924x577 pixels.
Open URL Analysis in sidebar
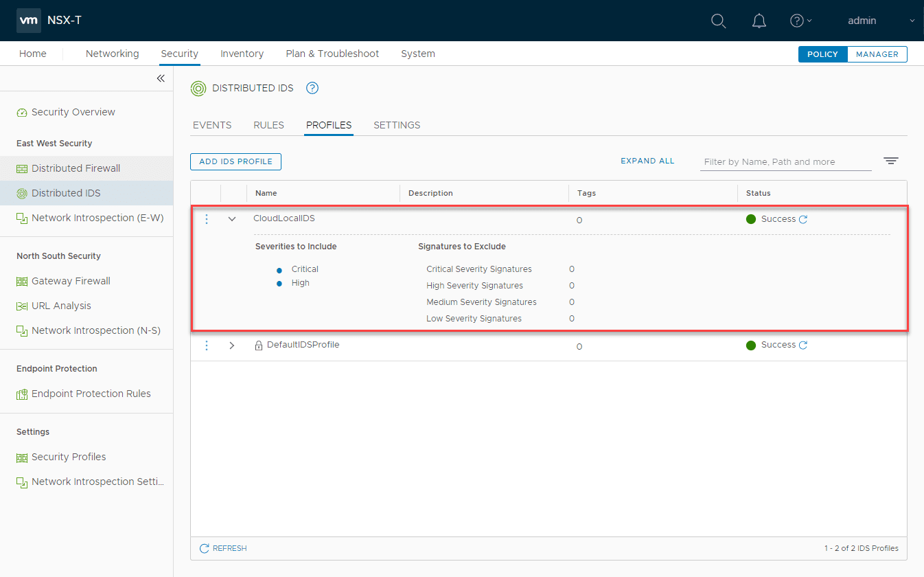click(61, 306)
